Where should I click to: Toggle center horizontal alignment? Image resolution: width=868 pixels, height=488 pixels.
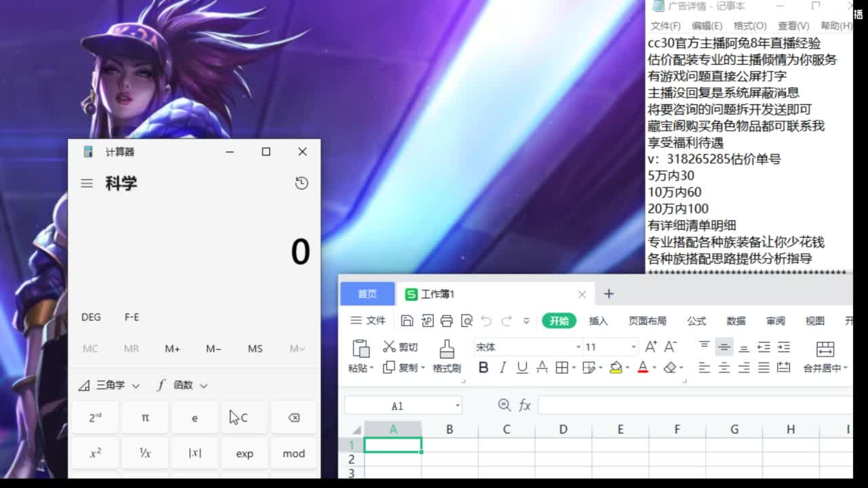(724, 367)
